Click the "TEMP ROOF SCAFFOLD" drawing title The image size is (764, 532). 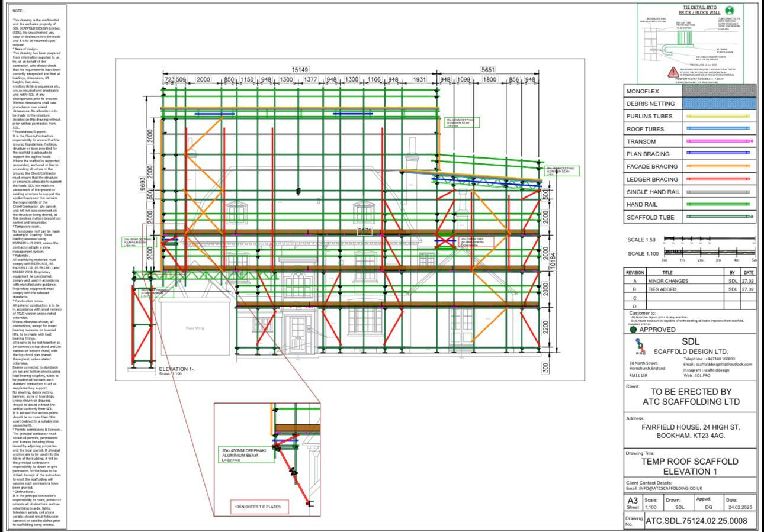click(690, 461)
